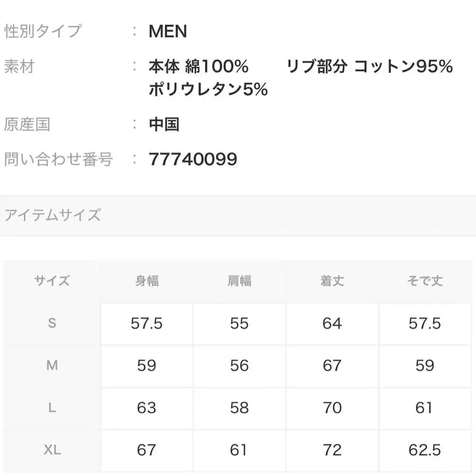
Task: Select the S size row label
Action: tap(52, 323)
